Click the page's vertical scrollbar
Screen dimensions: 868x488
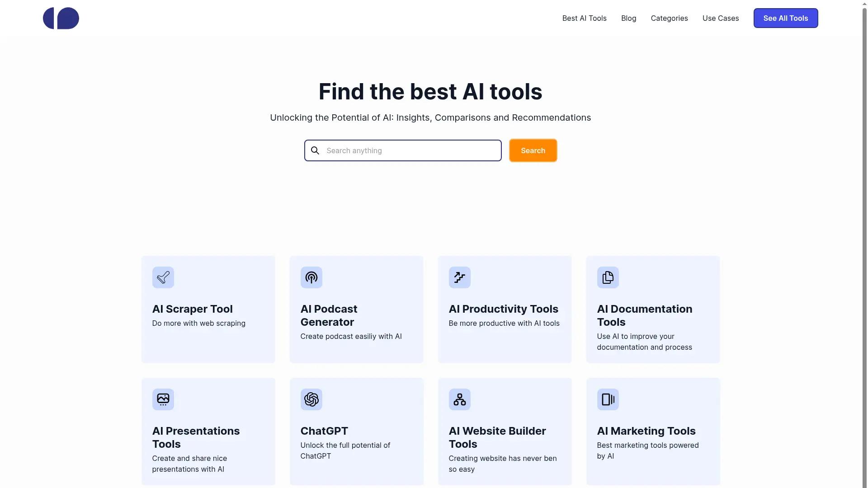point(865,244)
